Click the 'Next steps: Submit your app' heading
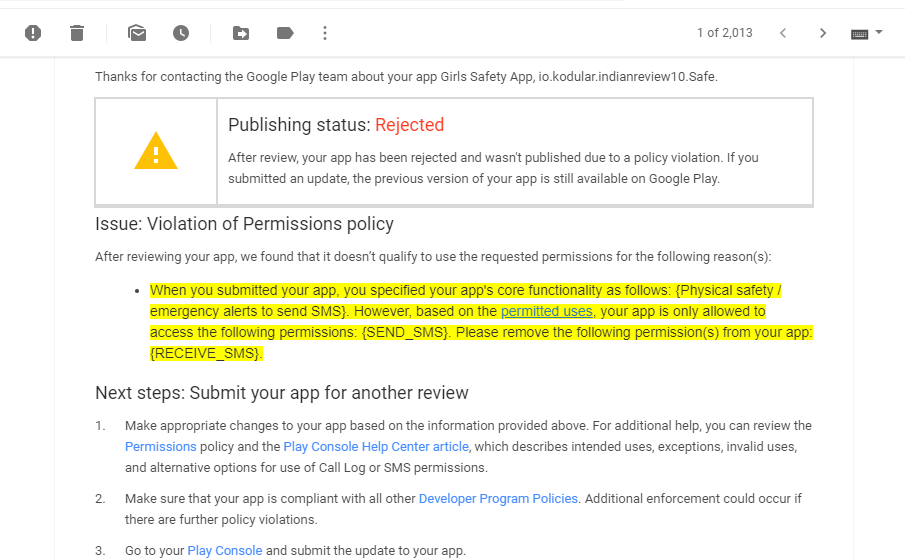Image resolution: width=905 pixels, height=560 pixels. (282, 393)
